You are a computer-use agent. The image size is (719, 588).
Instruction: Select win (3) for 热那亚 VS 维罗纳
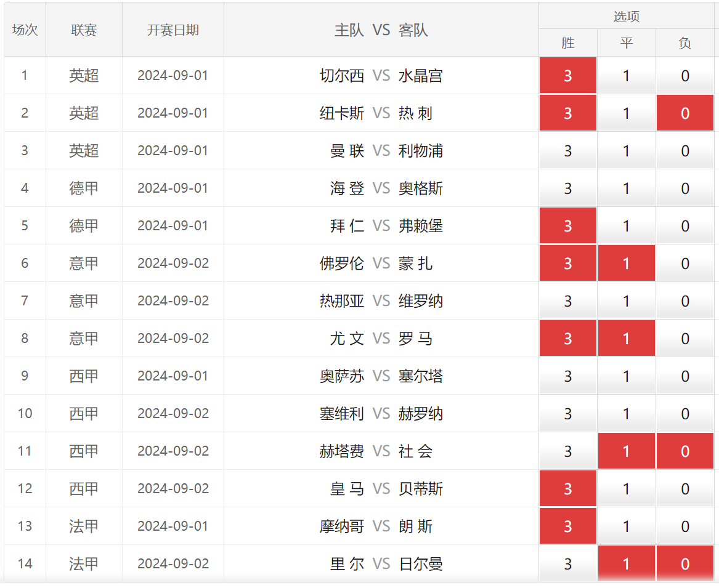(567, 300)
